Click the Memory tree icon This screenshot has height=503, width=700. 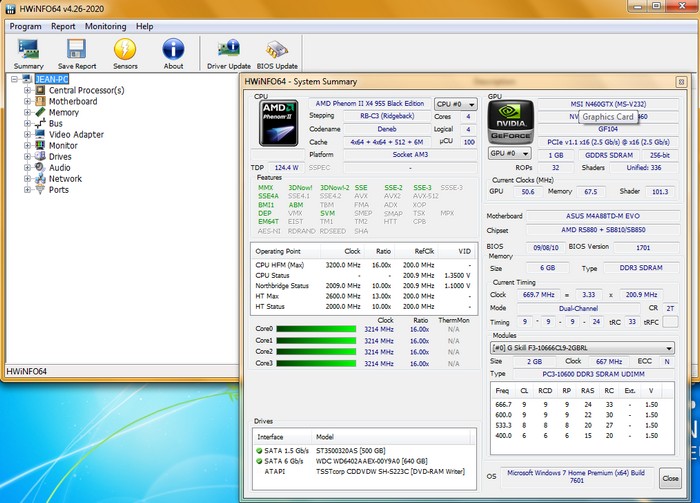pos(40,112)
